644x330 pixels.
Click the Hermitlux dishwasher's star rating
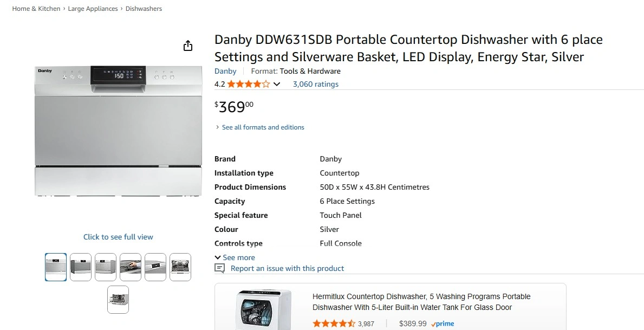334,323
